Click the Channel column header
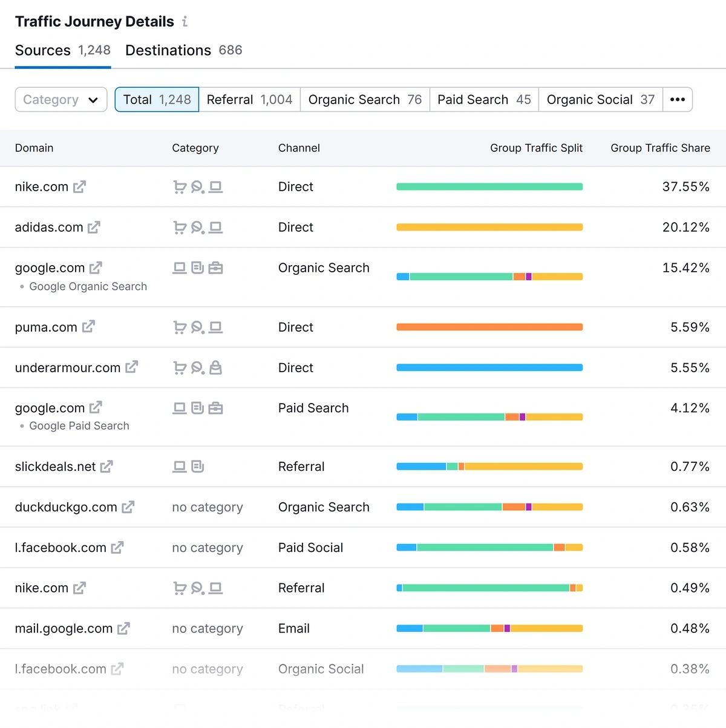 coord(299,148)
